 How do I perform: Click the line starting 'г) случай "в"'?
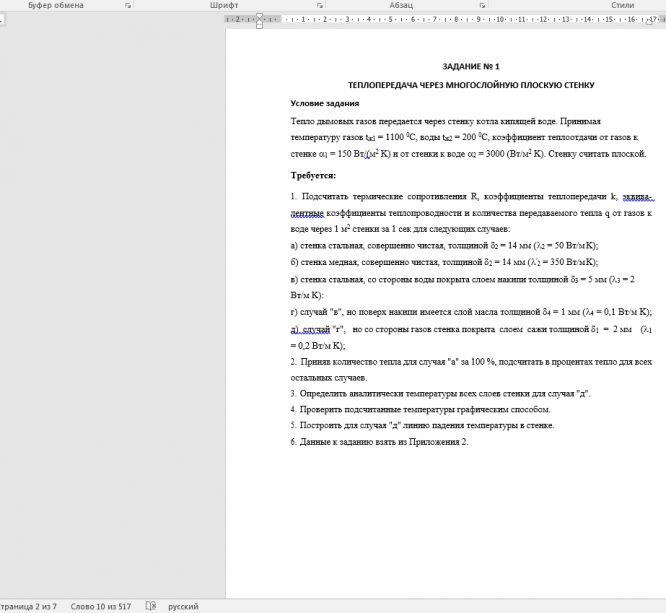coord(471,312)
